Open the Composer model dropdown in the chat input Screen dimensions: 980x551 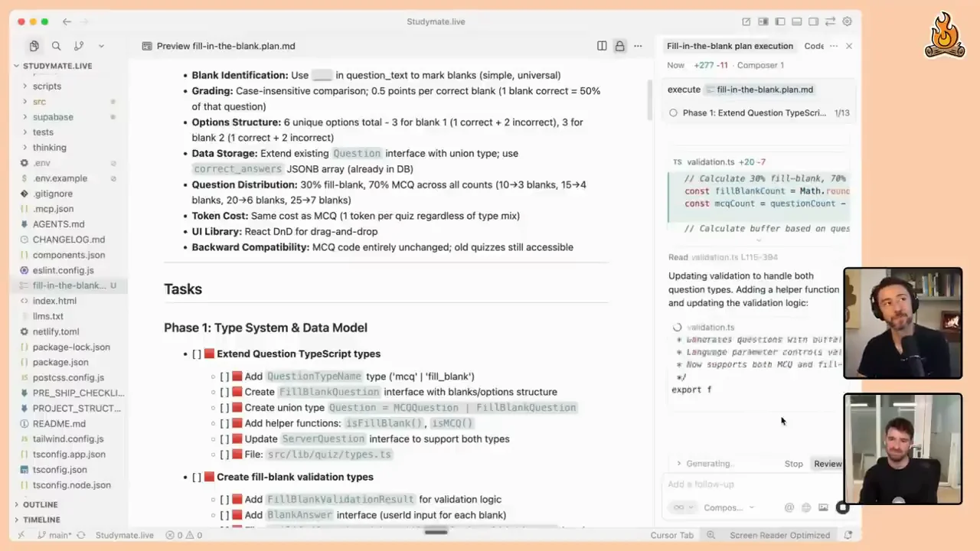728,507
